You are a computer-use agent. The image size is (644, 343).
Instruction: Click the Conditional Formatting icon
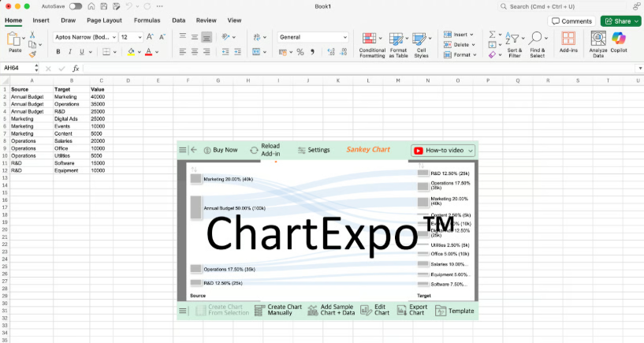tap(372, 40)
